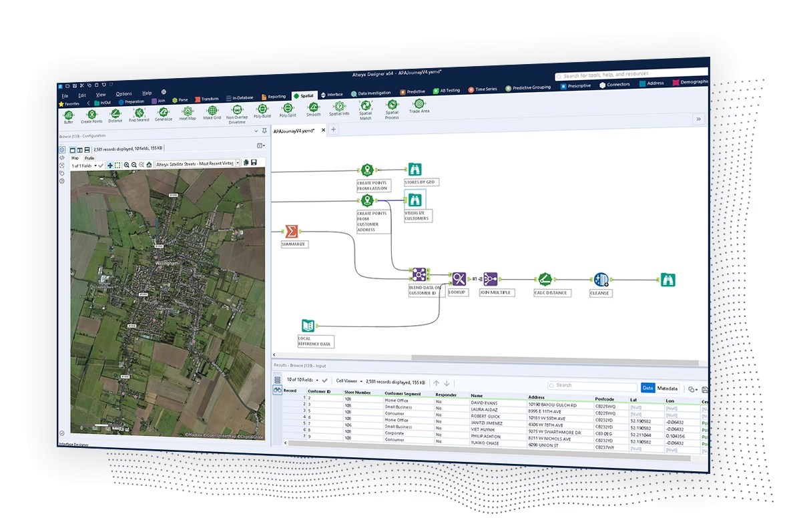Select the Buffer spatial tool
This screenshot has width=787, height=532.
pyautogui.click(x=68, y=117)
